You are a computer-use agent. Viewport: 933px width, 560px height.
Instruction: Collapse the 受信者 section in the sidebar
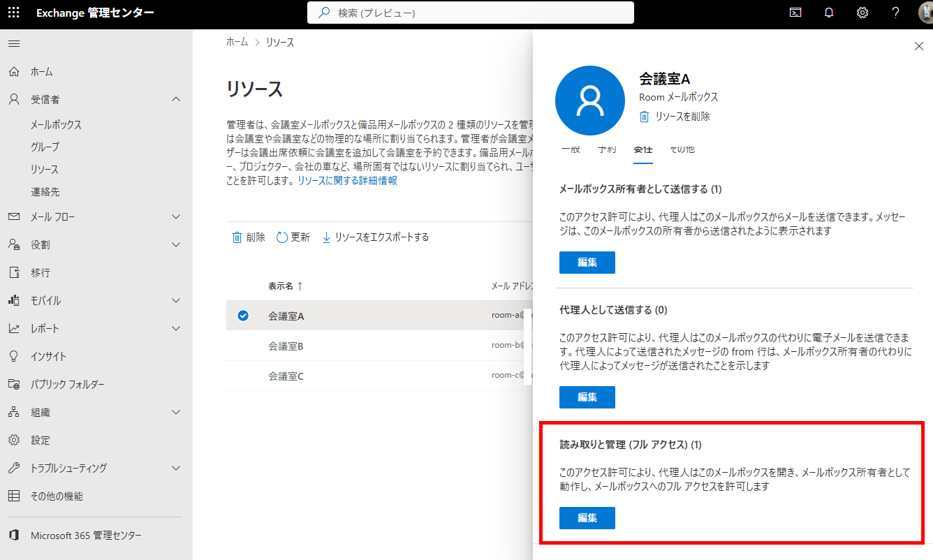[x=177, y=99]
